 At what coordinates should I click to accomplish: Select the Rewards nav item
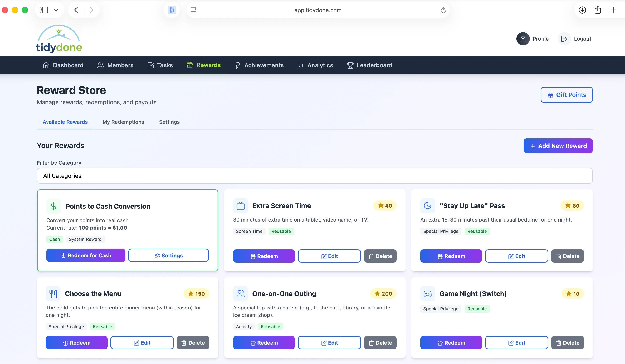coord(203,65)
